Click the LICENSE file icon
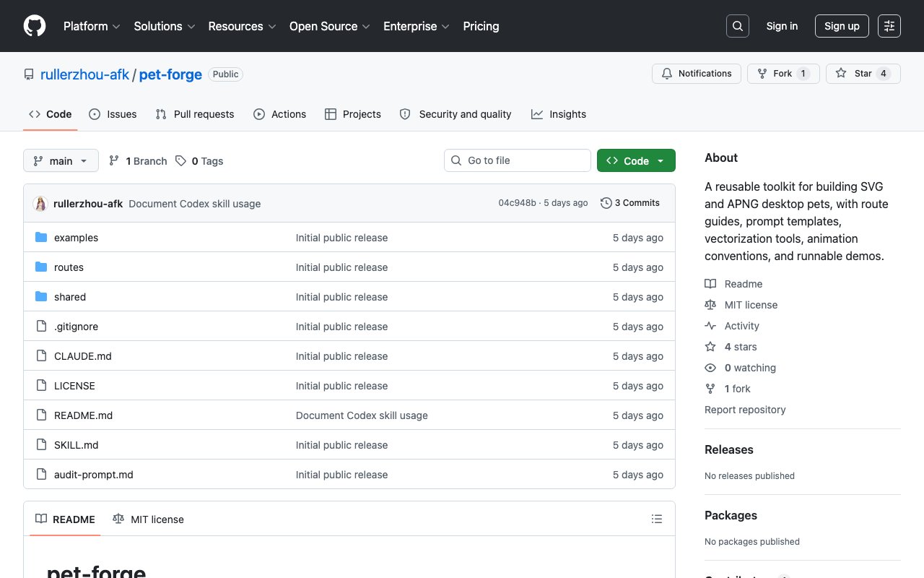 pyautogui.click(x=41, y=386)
